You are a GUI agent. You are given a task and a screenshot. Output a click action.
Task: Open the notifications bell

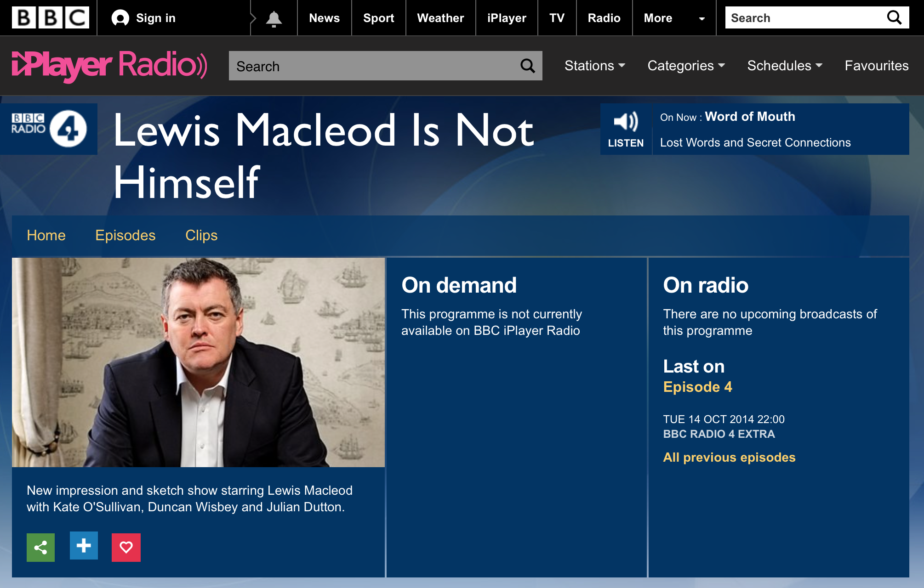[274, 18]
